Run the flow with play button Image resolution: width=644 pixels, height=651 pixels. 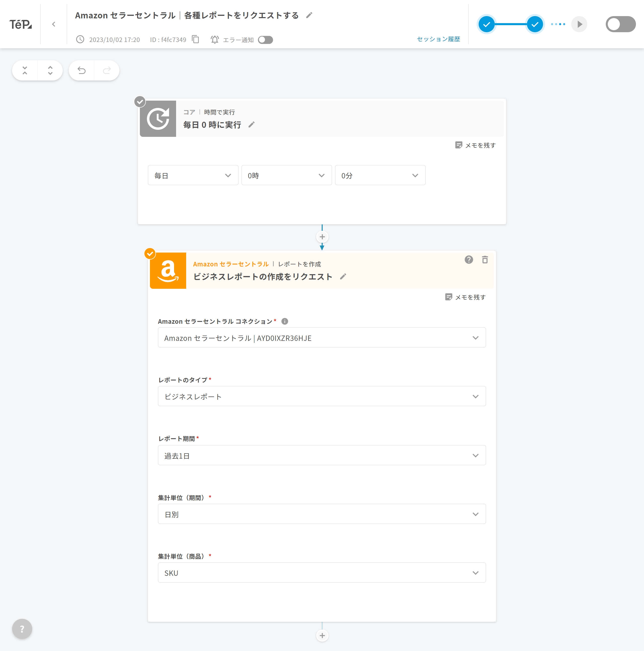click(579, 24)
